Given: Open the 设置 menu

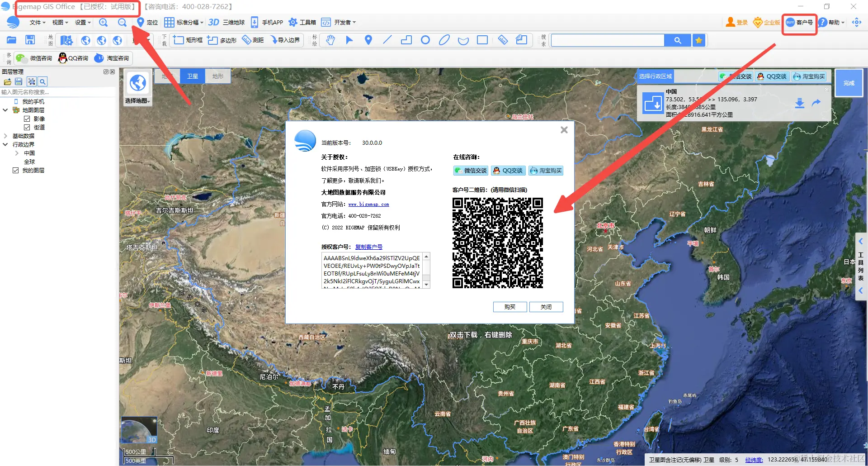Looking at the screenshot, I should [x=83, y=22].
